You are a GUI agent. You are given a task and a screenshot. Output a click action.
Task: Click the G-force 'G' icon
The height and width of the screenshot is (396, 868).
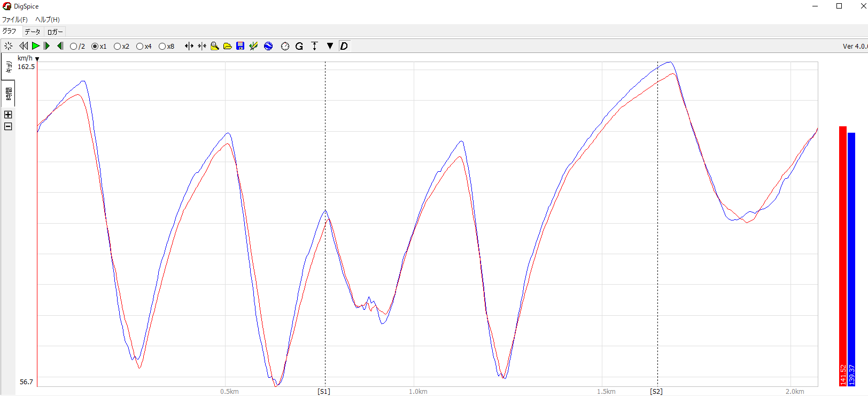[x=299, y=46]
